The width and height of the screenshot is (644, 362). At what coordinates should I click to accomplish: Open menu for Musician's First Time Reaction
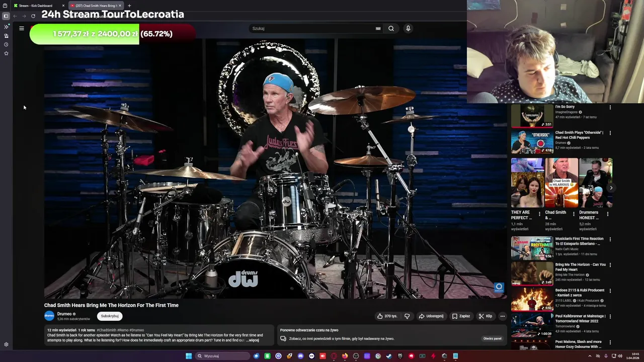(x=610, y=239)
